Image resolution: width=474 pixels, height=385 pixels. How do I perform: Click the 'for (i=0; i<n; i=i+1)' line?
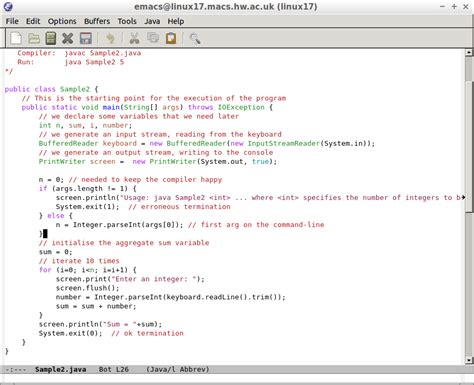tap(88, 270)
